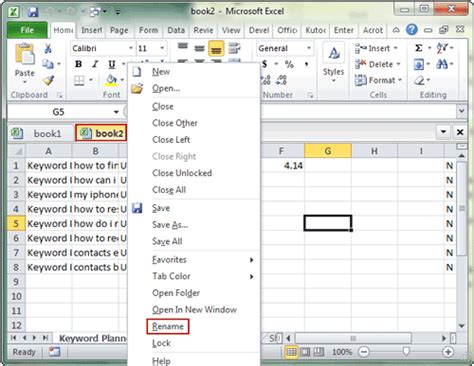Click the Wrap Text icon
The height and width of the screenshot is (366, 474).
pos(234,49)
